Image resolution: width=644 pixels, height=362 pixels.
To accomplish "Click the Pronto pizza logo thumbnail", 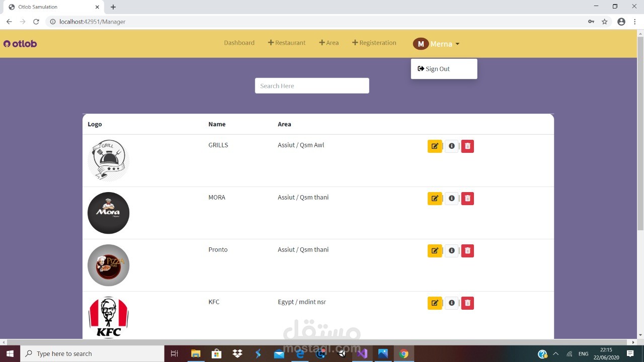I will [x=108, y=265].
